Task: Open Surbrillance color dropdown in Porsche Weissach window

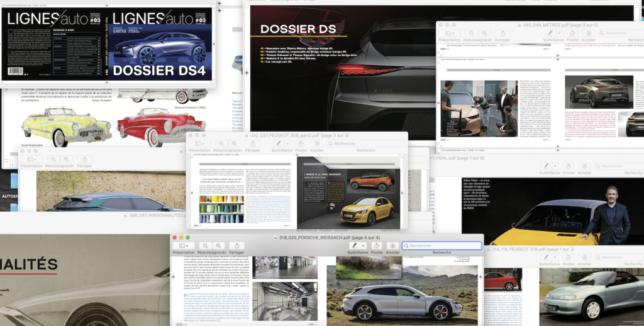Action: tap(364, 245)
